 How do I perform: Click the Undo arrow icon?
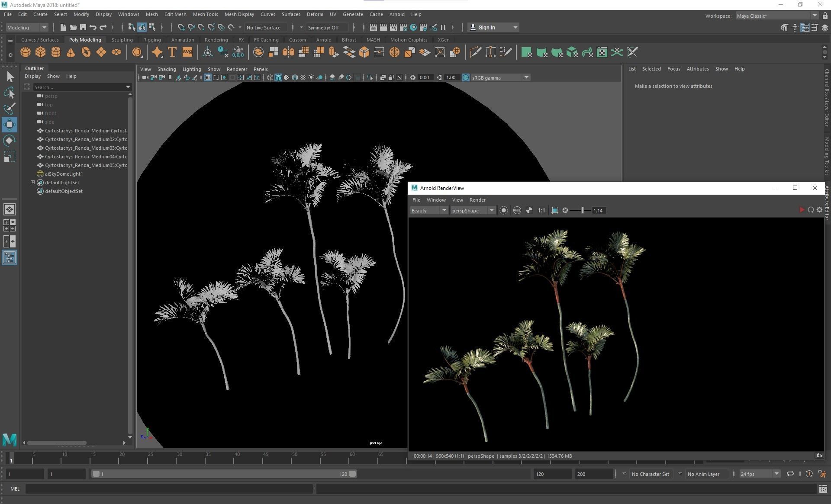[93, 27]
